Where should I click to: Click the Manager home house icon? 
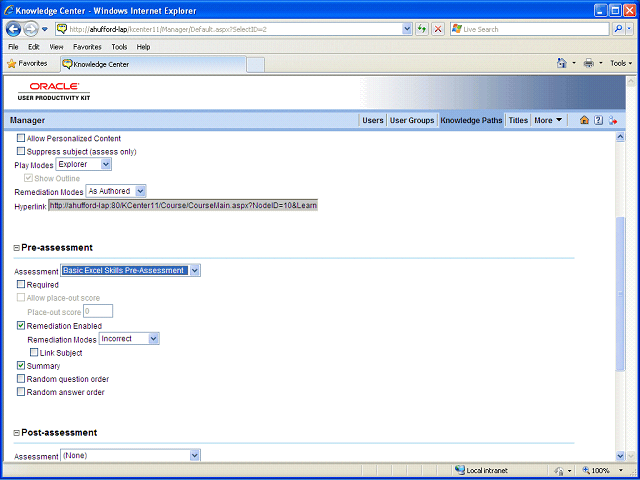584,120
